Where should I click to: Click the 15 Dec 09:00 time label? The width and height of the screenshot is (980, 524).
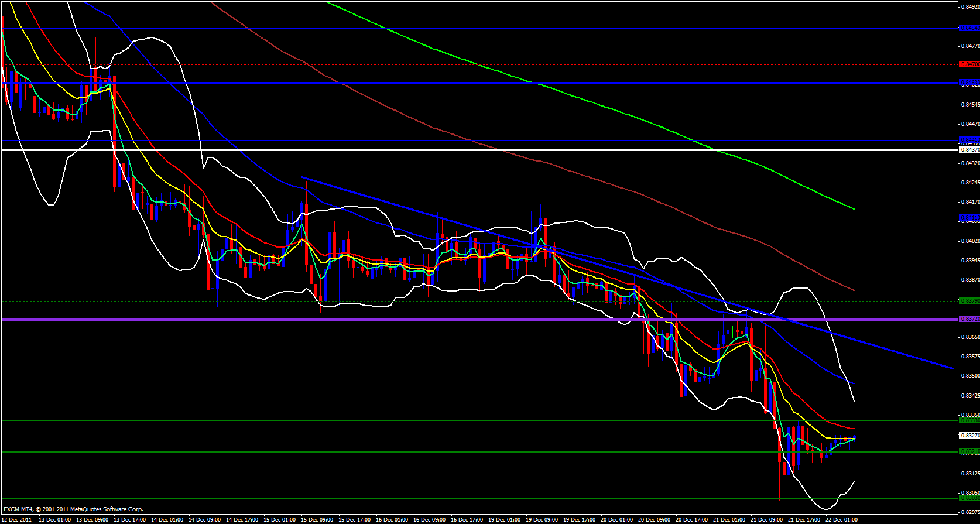317,519
